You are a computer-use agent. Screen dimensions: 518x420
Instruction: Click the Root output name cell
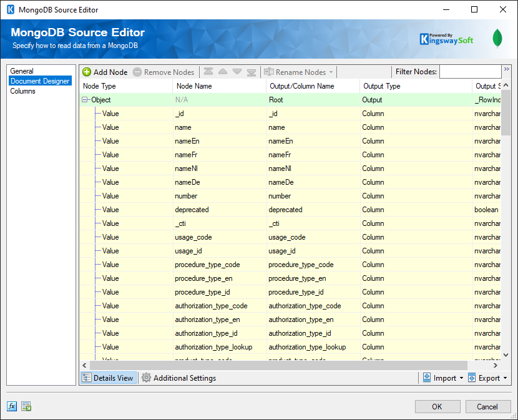[x=313, y=100]
